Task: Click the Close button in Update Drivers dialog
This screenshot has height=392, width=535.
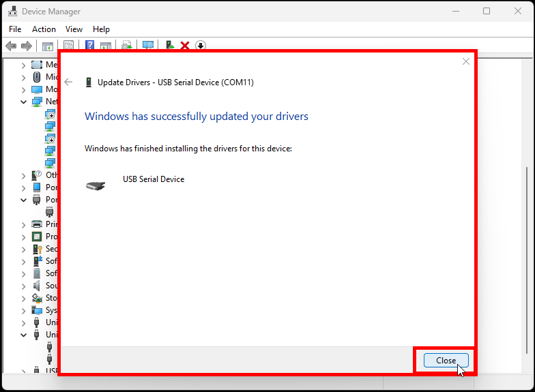Action: [x=446, y=360]
